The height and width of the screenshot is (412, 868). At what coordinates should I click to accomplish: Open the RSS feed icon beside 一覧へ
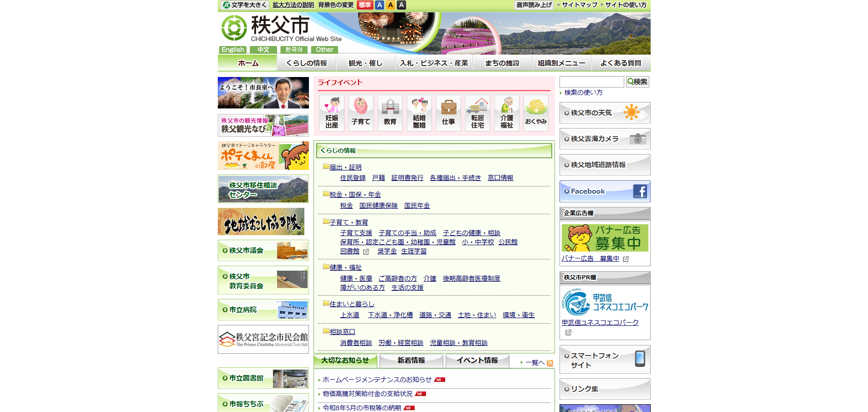click(x=550, y=363)
